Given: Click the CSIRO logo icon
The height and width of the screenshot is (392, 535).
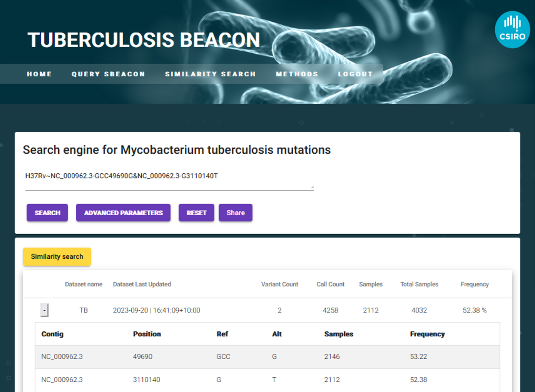Looking at the screenshot, I should tap(512, 30).
